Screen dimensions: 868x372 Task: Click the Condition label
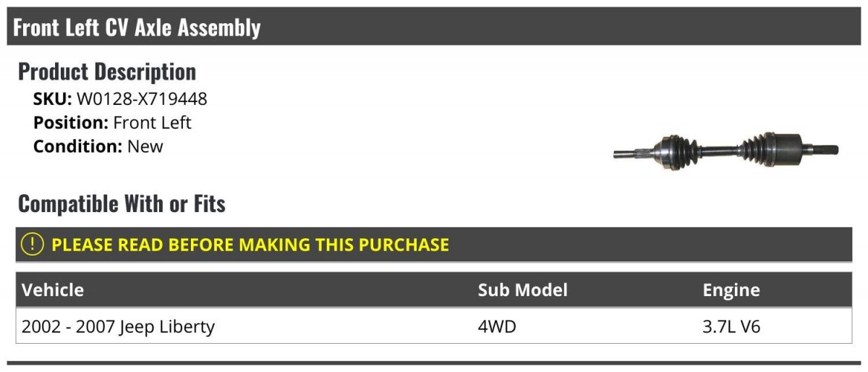click(78, 146)
